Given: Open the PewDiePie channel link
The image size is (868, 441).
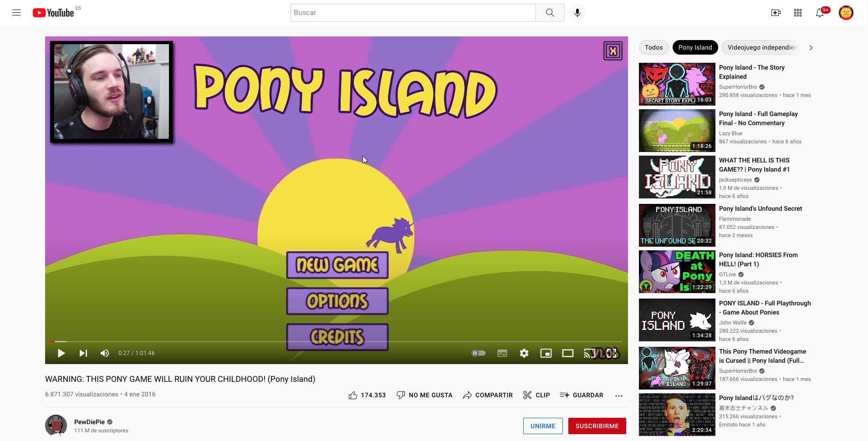Looking at the screenshot, I should coord(89,422).
